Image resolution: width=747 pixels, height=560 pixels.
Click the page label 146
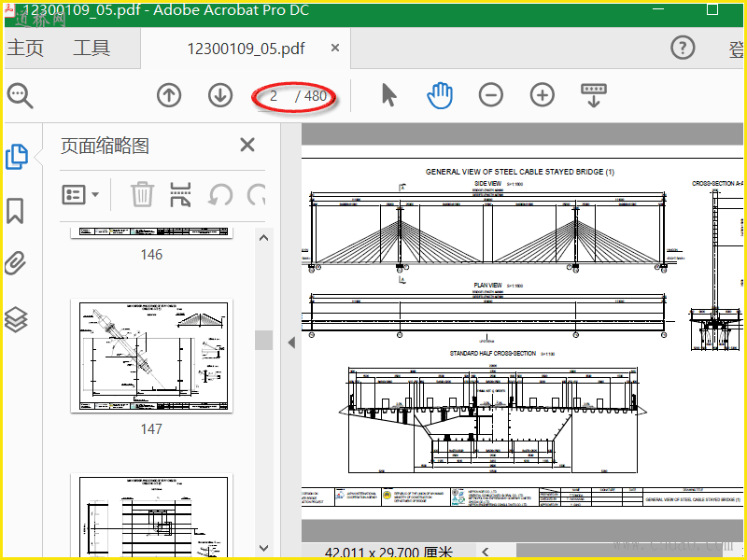(x=151, y=254)
